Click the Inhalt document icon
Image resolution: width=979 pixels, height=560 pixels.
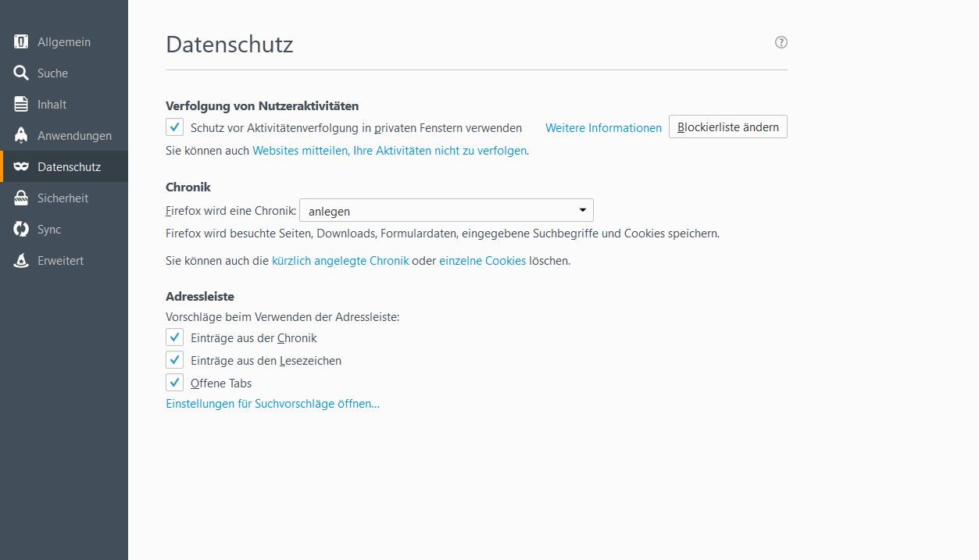[21, 105]
